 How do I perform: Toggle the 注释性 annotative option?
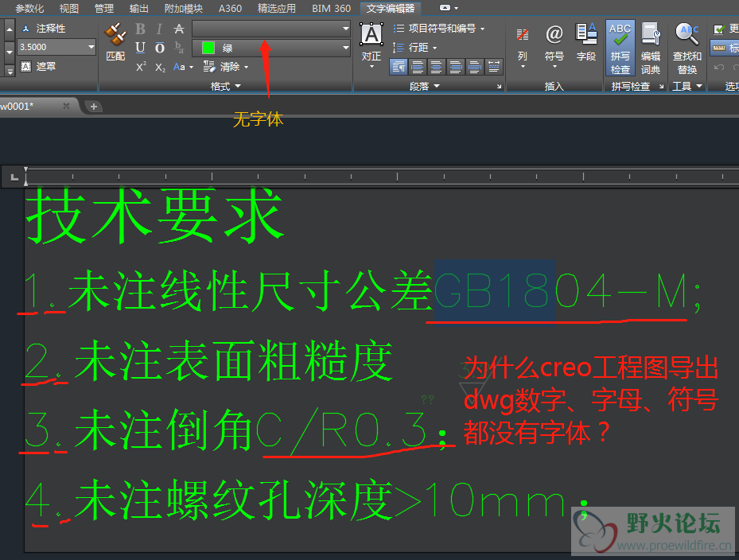tap(44, 29)
